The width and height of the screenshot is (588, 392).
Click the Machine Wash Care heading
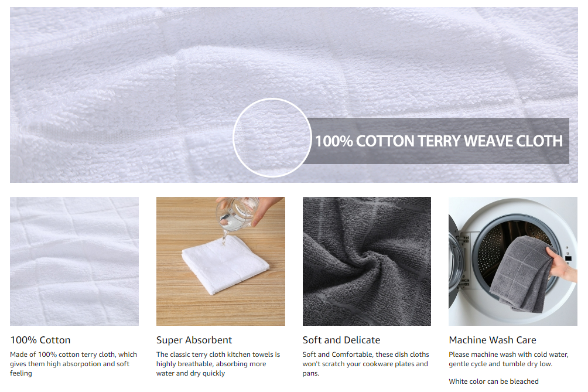tap(493, 340)
